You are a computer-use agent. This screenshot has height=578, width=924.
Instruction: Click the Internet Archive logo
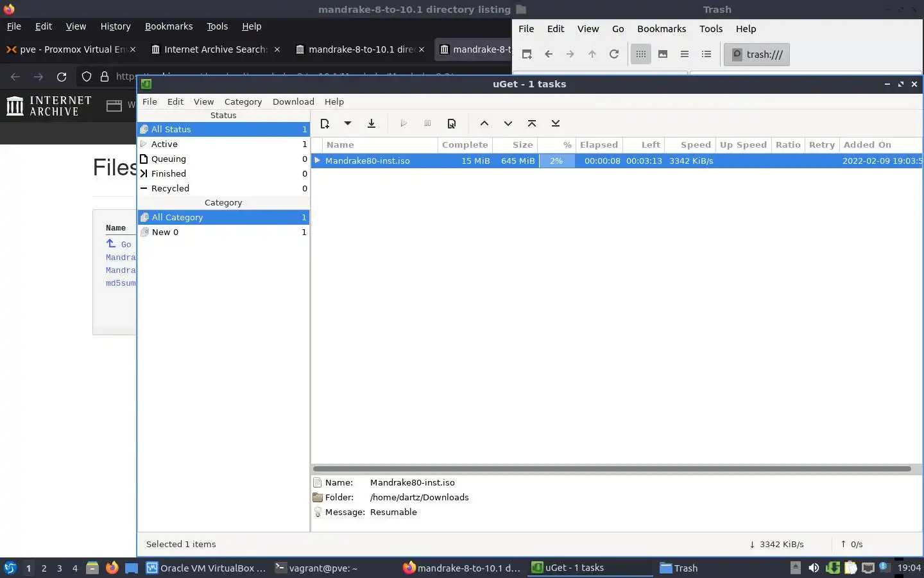(49, 106)
